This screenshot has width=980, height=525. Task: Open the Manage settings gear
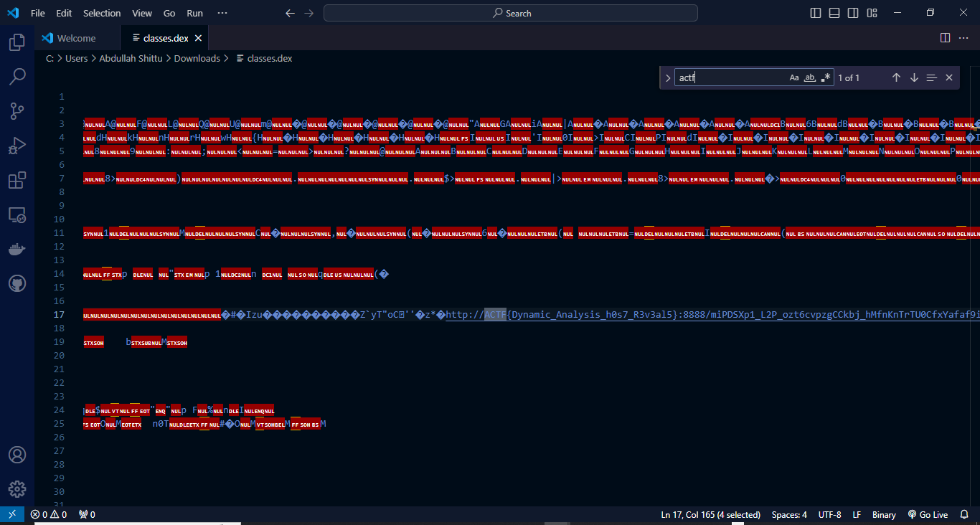click(x=17, y=489)
